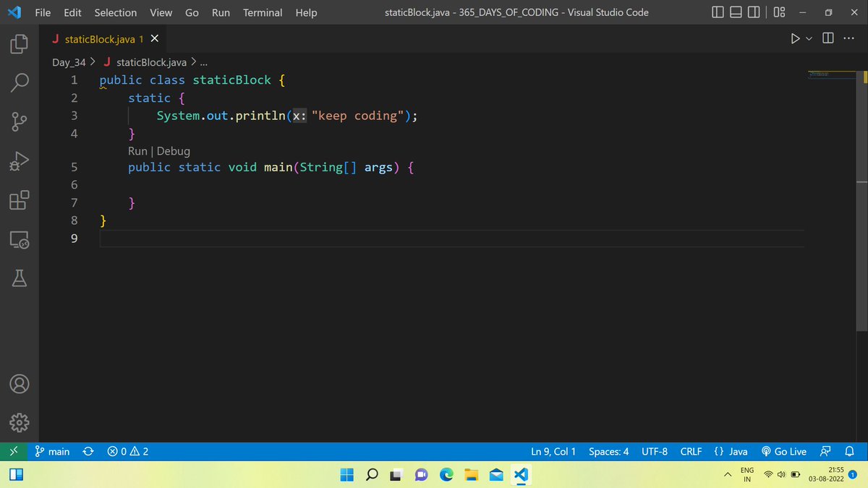This screenshot has width=868, height=488.
Task: Toggle the bottom panel layout
Action: click(735, 12)
